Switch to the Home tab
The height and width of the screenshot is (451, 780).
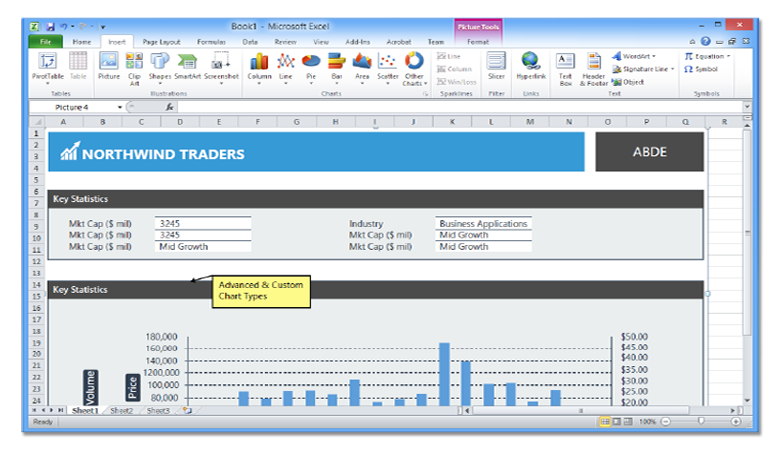click(82, 42)
